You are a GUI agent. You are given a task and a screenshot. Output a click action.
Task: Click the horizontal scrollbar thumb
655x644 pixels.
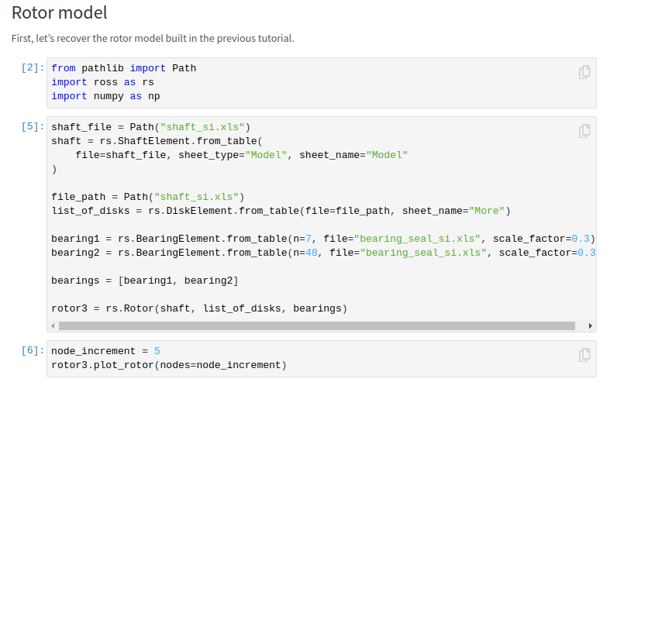(x=318, y=325)
